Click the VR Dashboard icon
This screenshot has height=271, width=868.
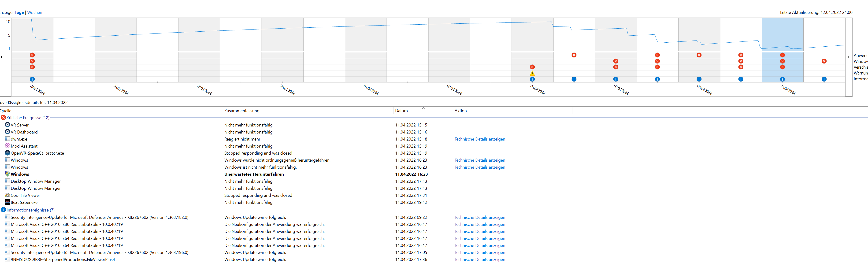coord(7,132)
